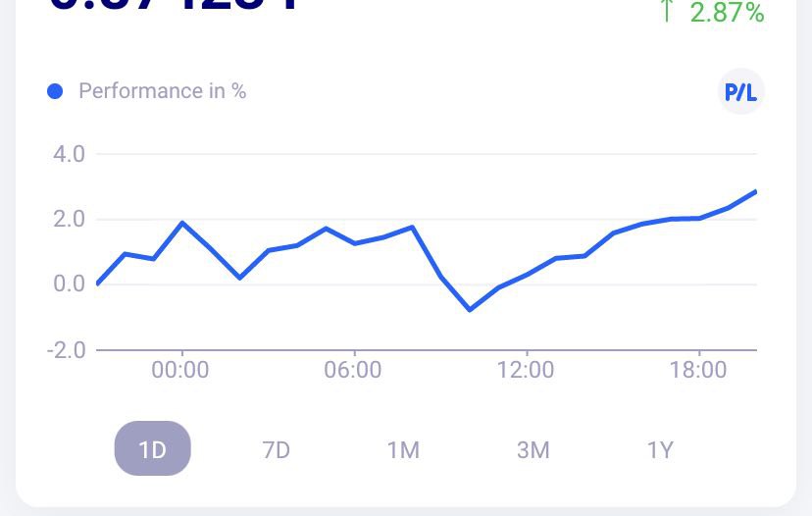Click the chart peak near 00:00

182,223
